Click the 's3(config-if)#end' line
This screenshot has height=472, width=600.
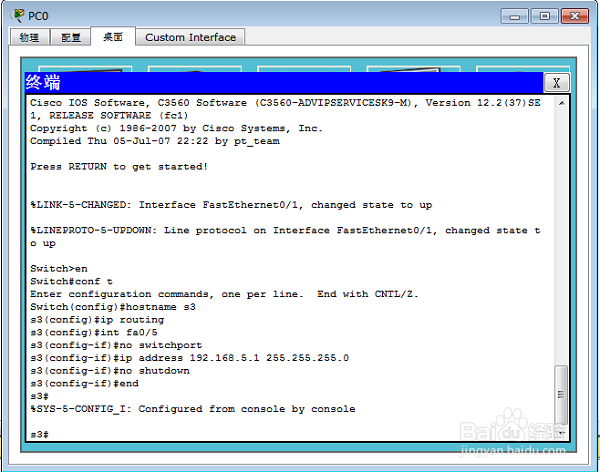[x=85, y=384]
